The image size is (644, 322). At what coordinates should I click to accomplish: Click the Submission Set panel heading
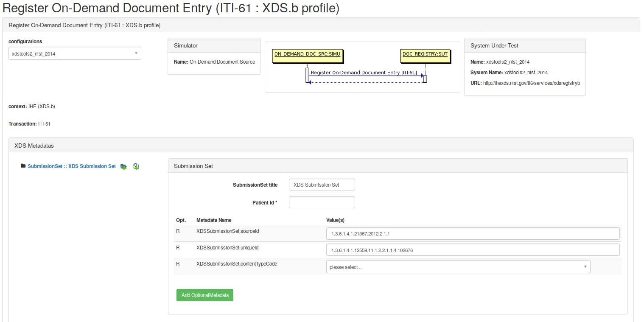click(x=398, y=166)
